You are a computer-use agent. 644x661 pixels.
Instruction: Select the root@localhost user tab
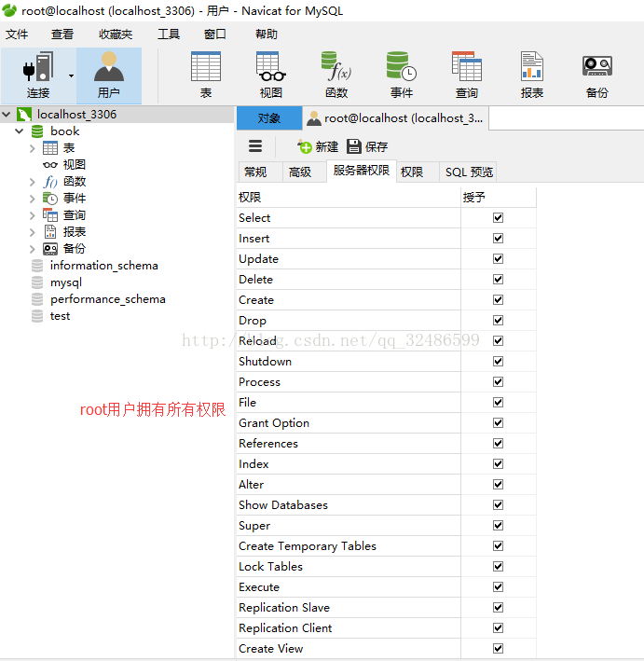point(395,118)
